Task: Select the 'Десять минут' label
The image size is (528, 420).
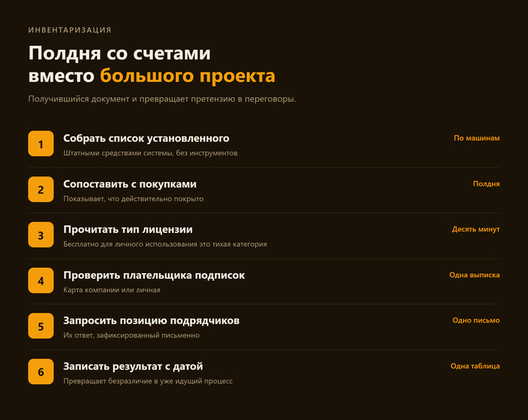Action: [x=475, y=229]
